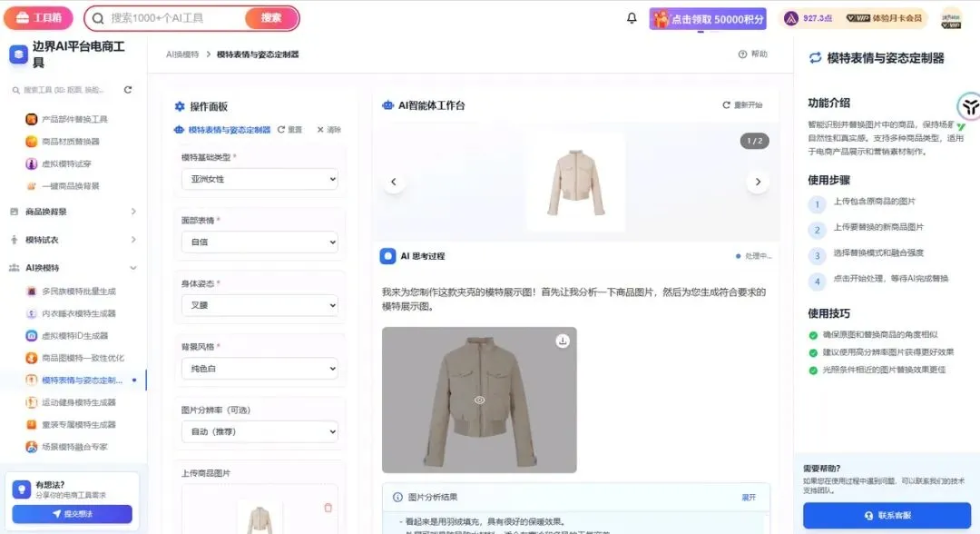Open 面部表情 dropdown showing 自信
This screenshot has width=980, height=534.
(260, 242)
